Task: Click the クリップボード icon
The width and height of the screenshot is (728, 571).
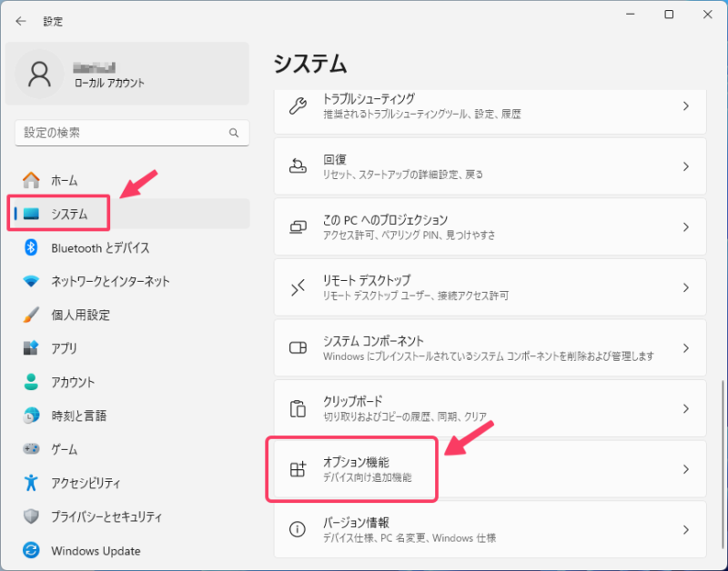Action: pos(298,408)
